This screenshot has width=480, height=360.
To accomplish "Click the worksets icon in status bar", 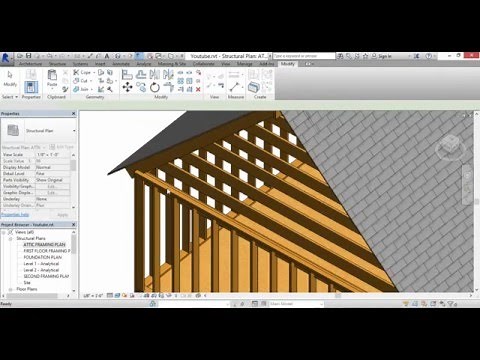I will click(153, 304).
